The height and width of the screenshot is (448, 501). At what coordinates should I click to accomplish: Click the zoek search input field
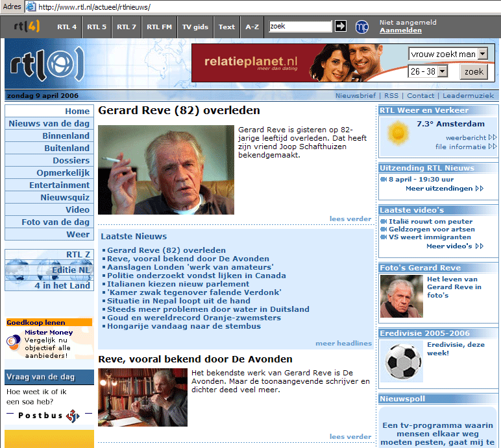[300, 26]
